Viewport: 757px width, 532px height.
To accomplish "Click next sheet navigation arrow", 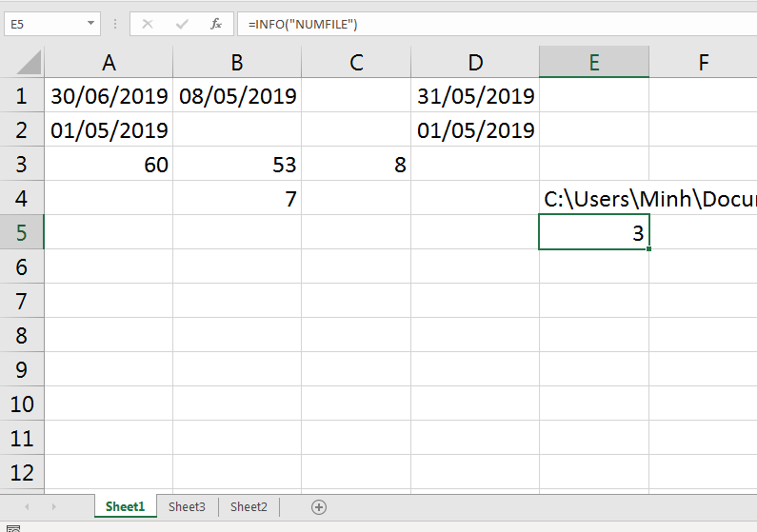I will point(53,507).
